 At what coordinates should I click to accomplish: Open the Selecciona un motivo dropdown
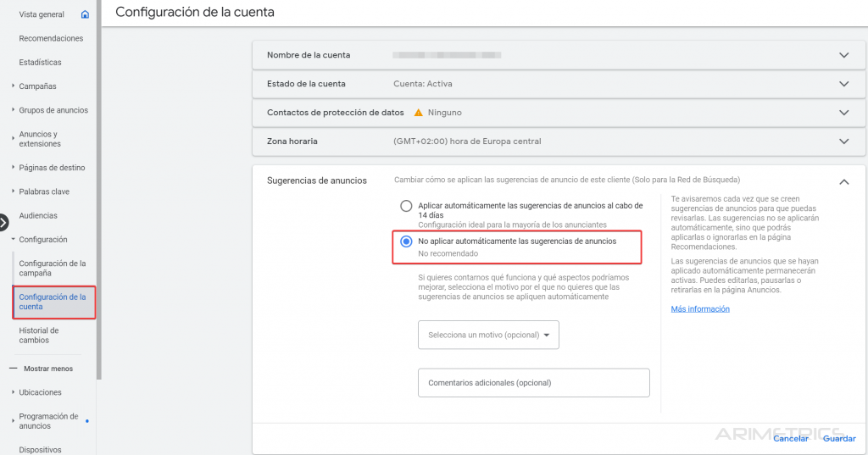pos(488,335)
